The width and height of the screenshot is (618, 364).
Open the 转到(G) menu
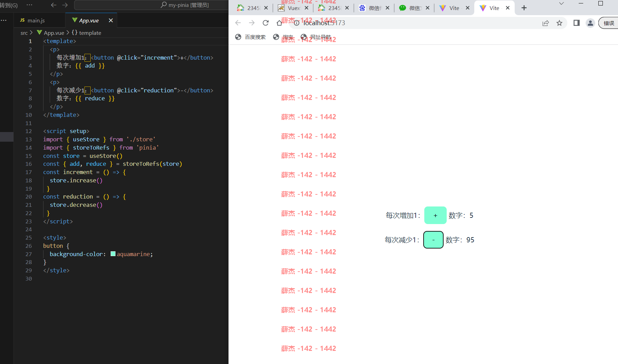(x=9, y=5)
